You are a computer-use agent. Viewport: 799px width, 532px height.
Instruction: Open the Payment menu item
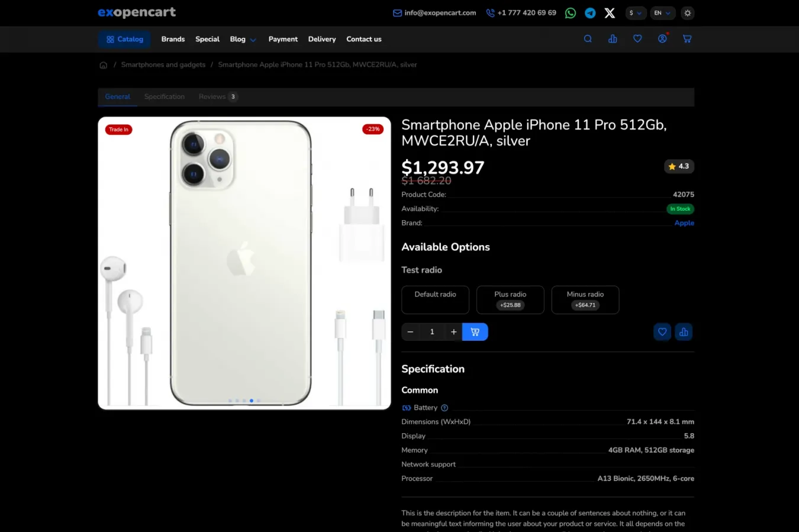[283, 39]
